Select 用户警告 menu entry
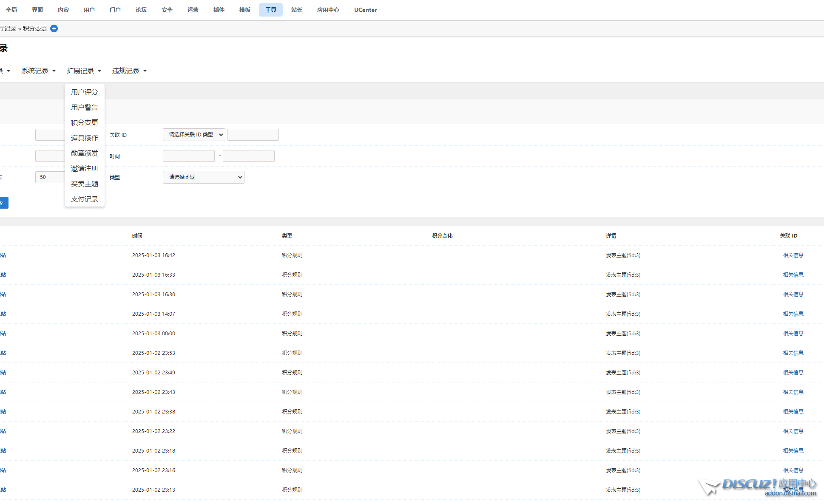824x504 pixels. click(x=84, y=108)
